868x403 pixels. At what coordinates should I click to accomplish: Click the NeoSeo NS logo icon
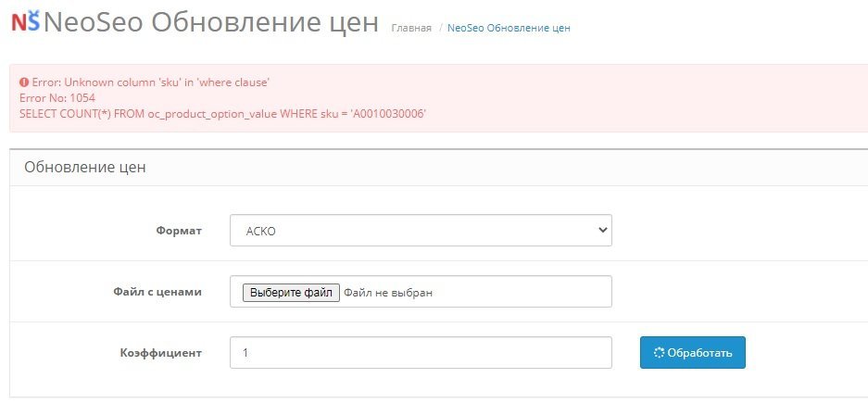pos(25,21)
